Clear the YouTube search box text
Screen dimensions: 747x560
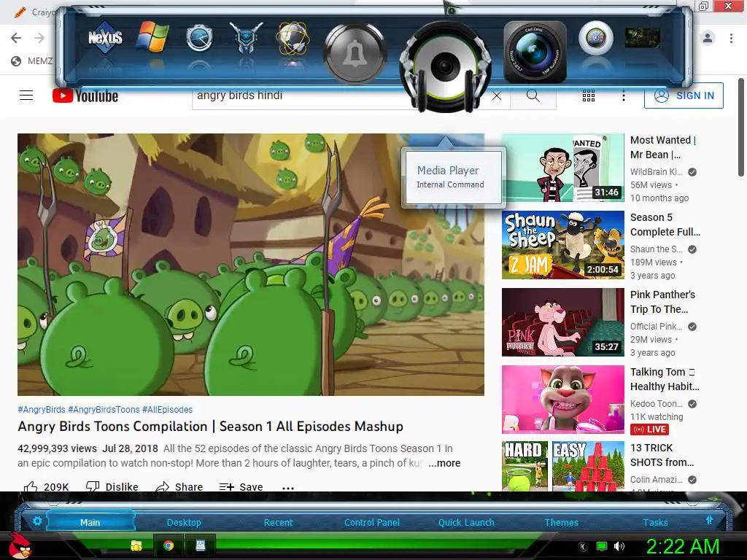(496, 96)
